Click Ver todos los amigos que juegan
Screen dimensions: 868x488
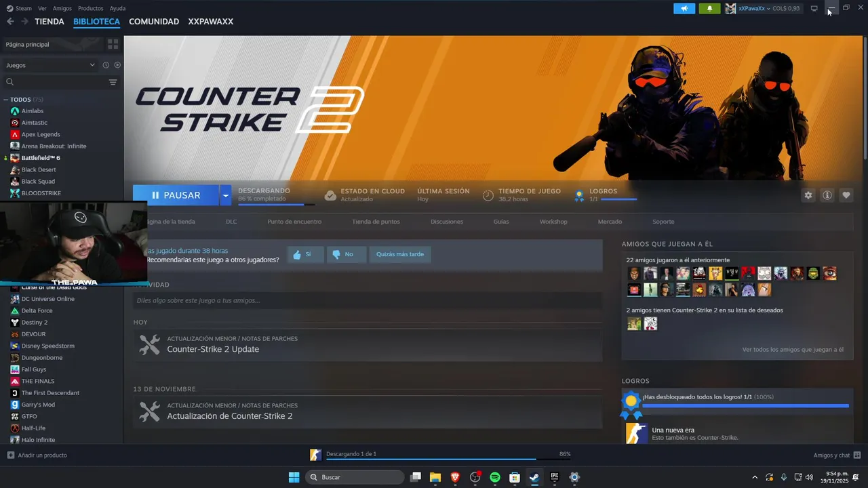click(793, 350)
